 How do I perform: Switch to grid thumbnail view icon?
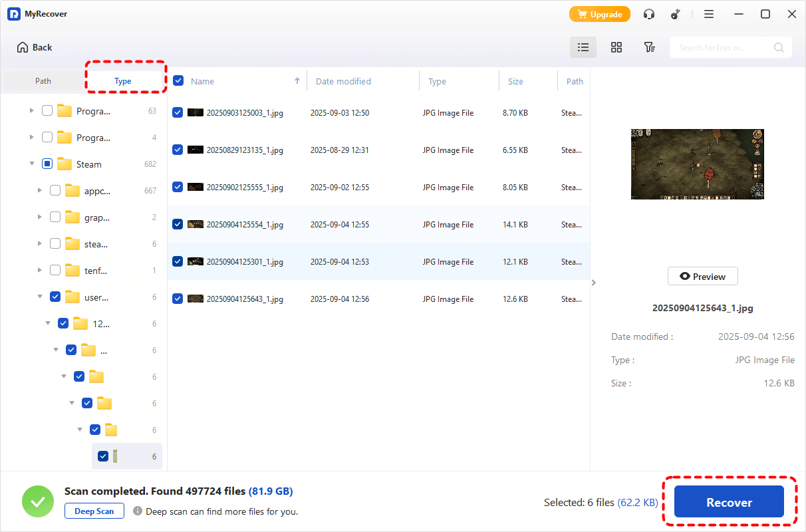coord(616,47)
